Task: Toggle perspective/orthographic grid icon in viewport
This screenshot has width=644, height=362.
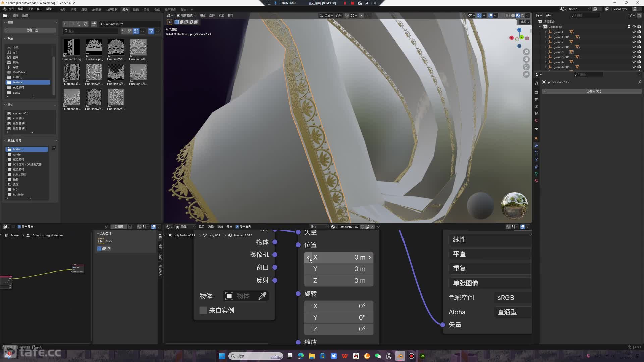Action: pyautogui.click(x=526, y=74)
